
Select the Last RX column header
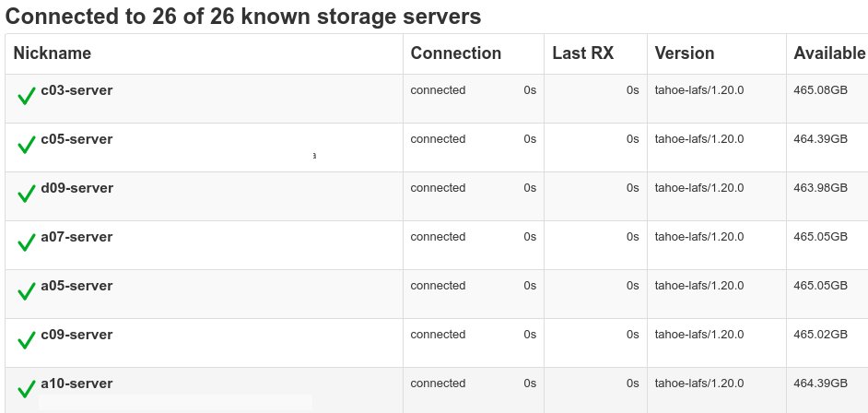(583, 53)
